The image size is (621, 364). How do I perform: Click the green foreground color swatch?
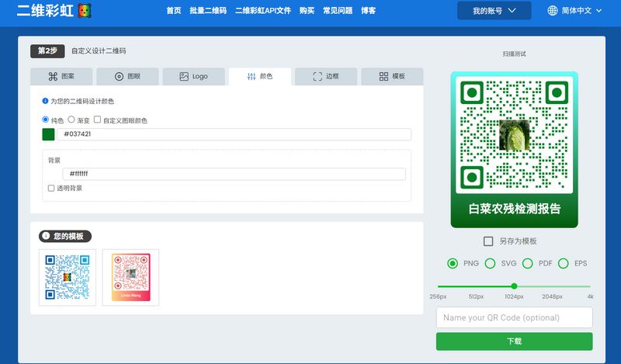pos(48,134)
